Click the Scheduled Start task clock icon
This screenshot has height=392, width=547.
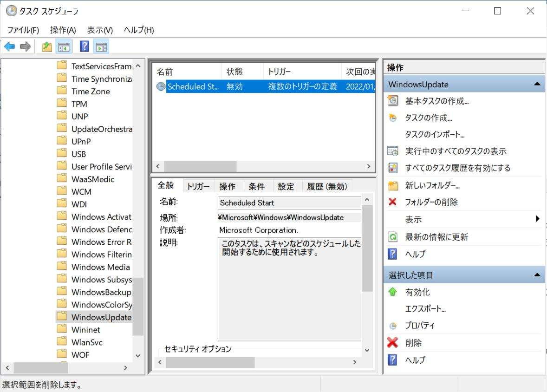click(161, 86)
